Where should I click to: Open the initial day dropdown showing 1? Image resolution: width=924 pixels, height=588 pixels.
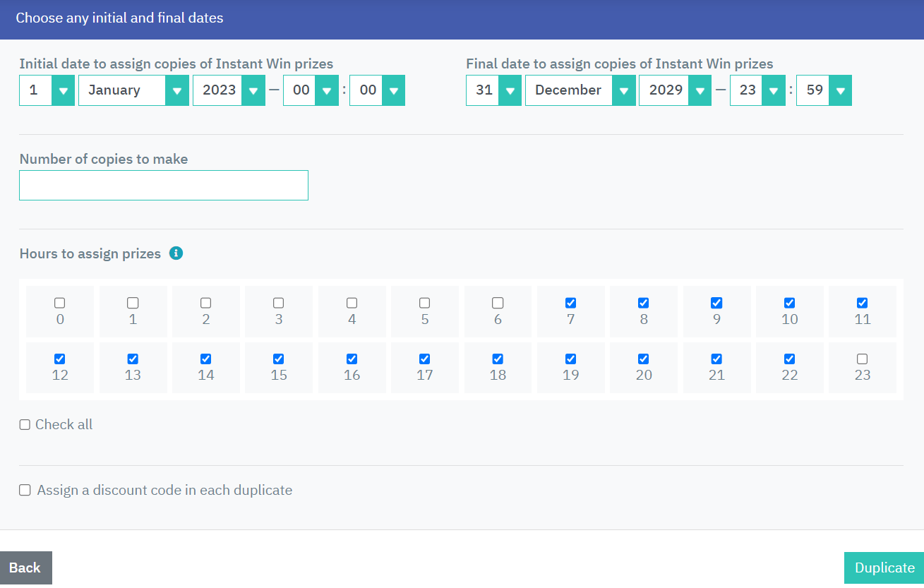tap(47, 90)
